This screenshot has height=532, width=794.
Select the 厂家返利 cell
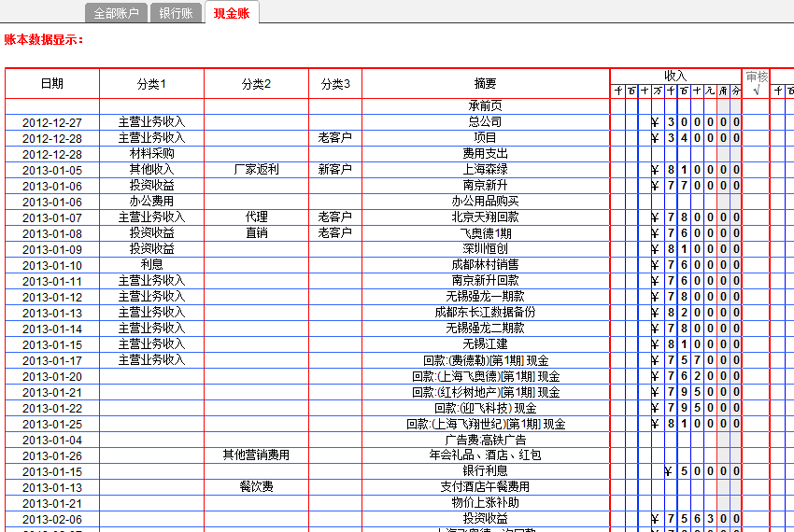[256, 170]
